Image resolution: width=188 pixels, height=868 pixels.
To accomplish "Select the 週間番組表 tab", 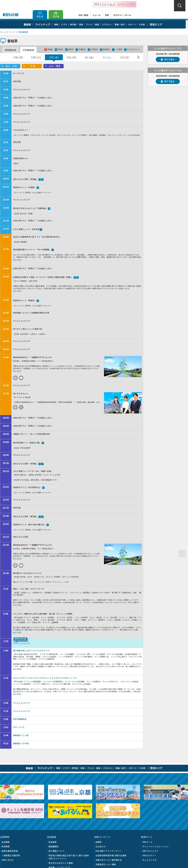I will coord(10,50).
